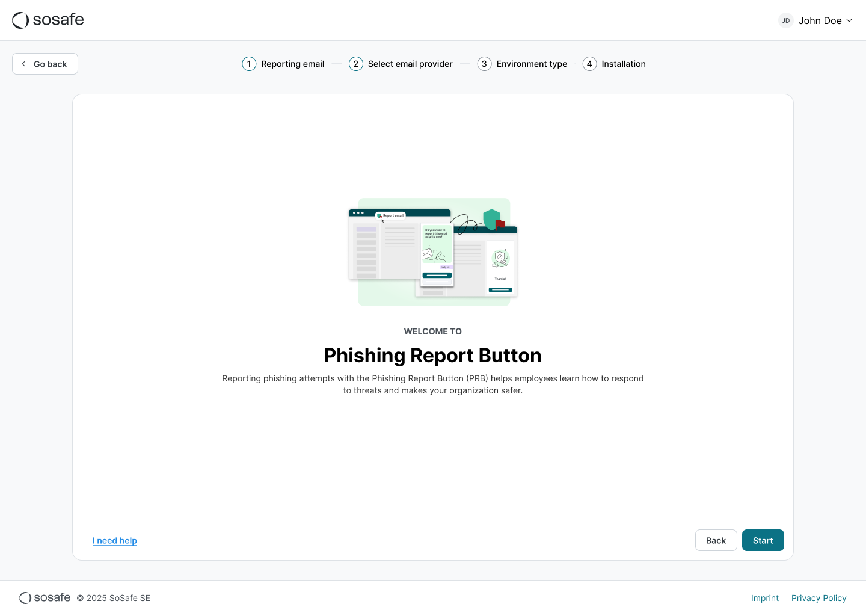Click the phishing report illustration
Image resolution: width=866 pixels, height=616 pixels.
click(x=433, y=252)
